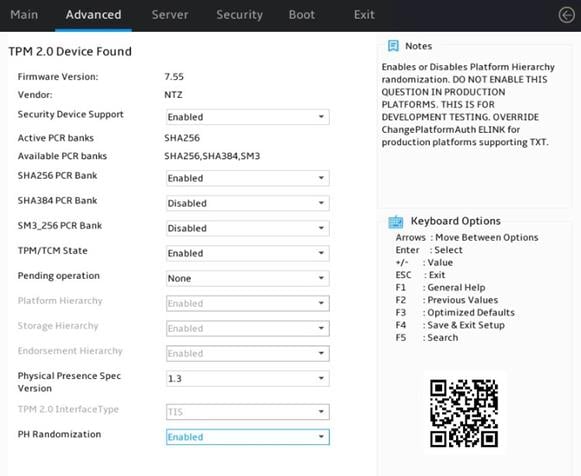
Task: Click the Notes panel icon
Action: (393, 46)
